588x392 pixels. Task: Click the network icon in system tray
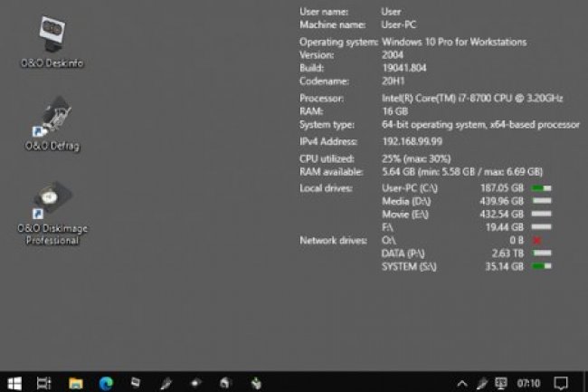pyautogui.click(x=503, y=382)
